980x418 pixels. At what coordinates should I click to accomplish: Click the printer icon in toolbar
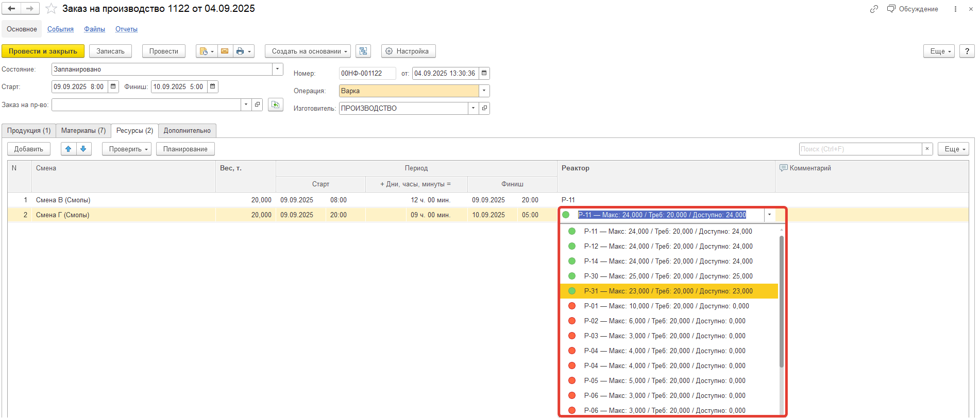coord(240,51)
